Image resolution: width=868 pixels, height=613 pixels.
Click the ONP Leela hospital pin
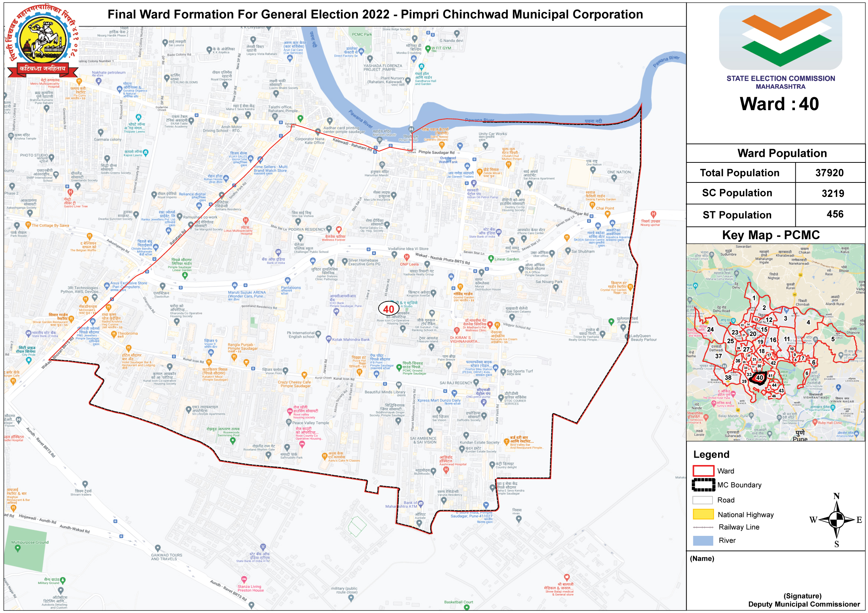[406, 257]
